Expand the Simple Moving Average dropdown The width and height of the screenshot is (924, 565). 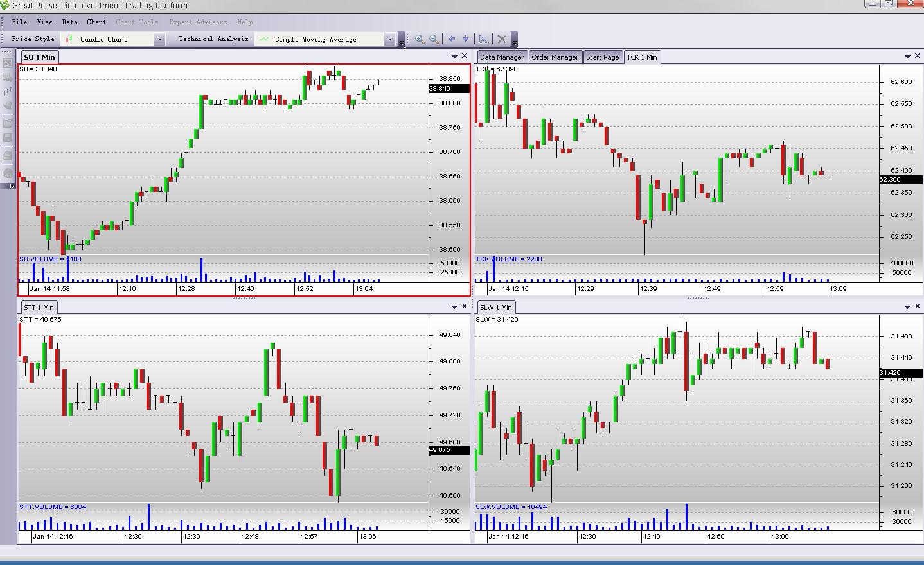coord(389,40)
